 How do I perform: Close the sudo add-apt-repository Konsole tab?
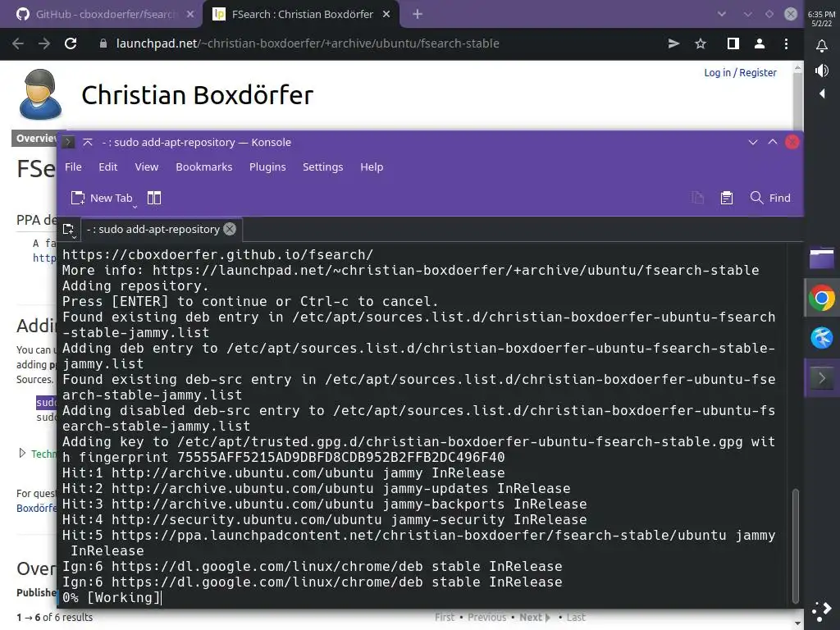click(x=230, y=230)
